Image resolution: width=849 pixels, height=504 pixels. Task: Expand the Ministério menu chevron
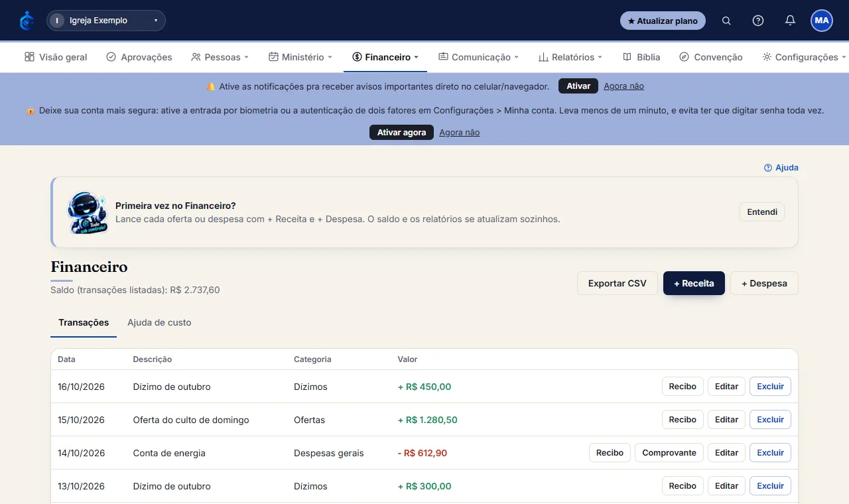(x=330, y=57)
